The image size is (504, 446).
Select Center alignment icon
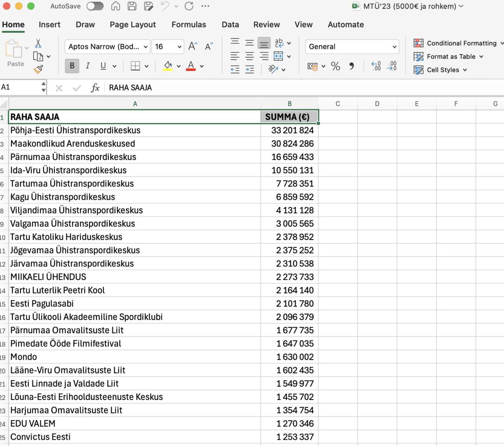250,56
